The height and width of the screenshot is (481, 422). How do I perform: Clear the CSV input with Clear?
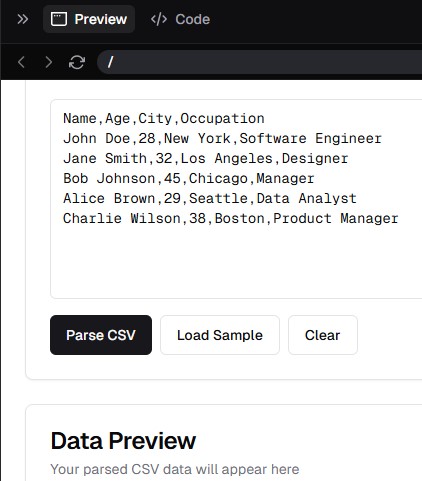tap(323, 335)
